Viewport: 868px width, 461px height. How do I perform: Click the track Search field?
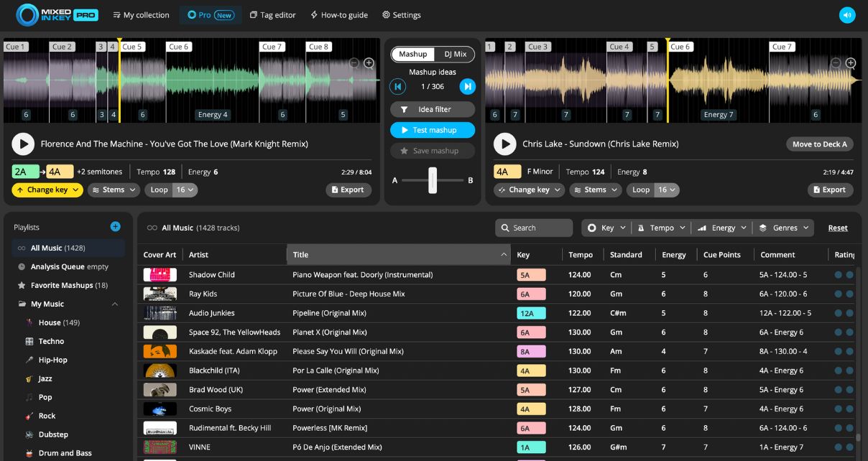pyautogui.click(x=534, y=228)
